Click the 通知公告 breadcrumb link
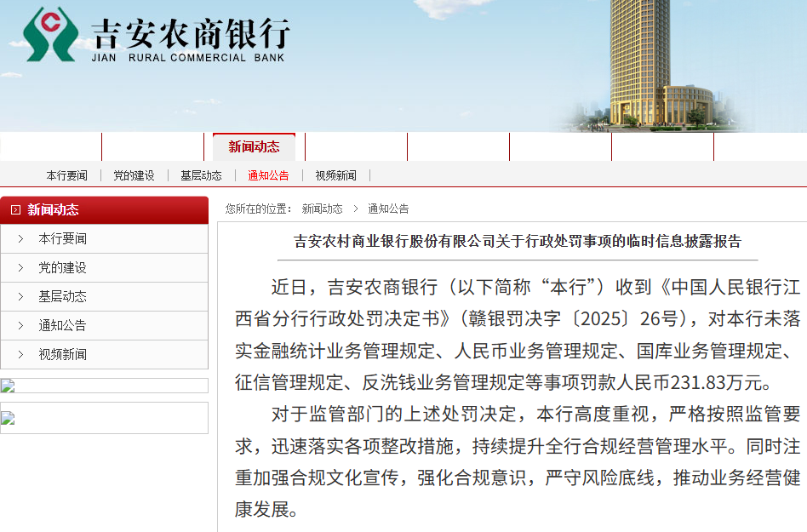The image size is (807, 532). coord(388,209)
